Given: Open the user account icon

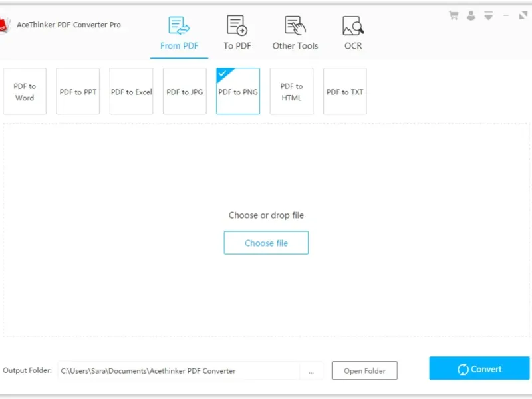Looking at the screenshot, I should pos(471,15).
